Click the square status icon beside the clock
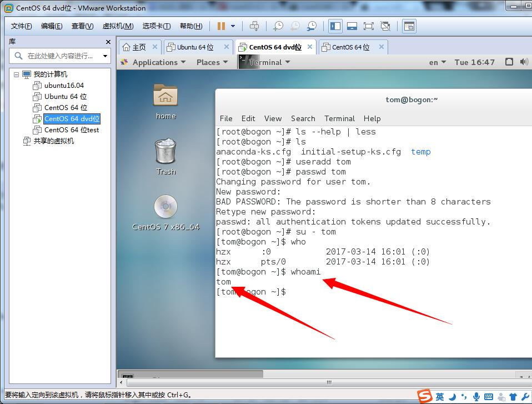Screen dimensions: 532x404 coord(509,62)
